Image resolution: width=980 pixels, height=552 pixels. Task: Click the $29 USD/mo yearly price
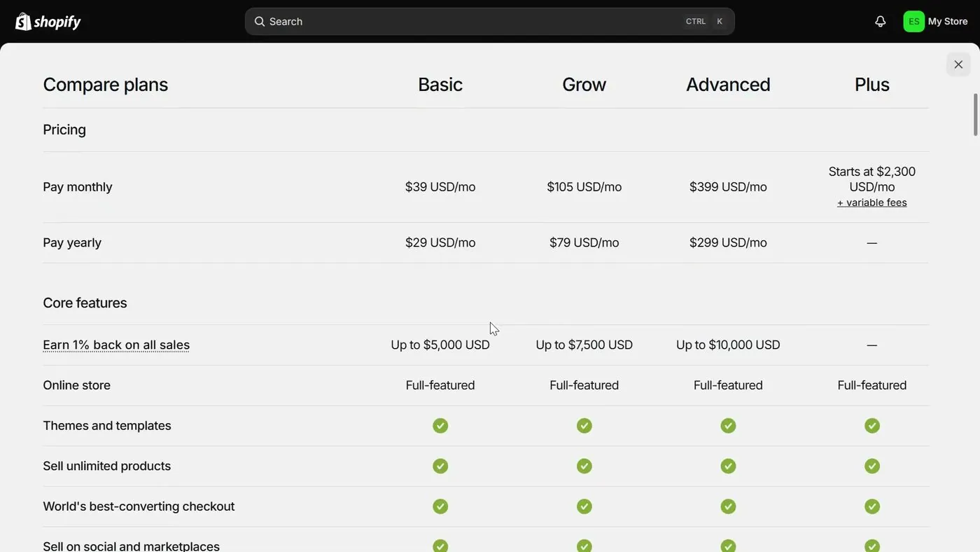pos(440,242)
